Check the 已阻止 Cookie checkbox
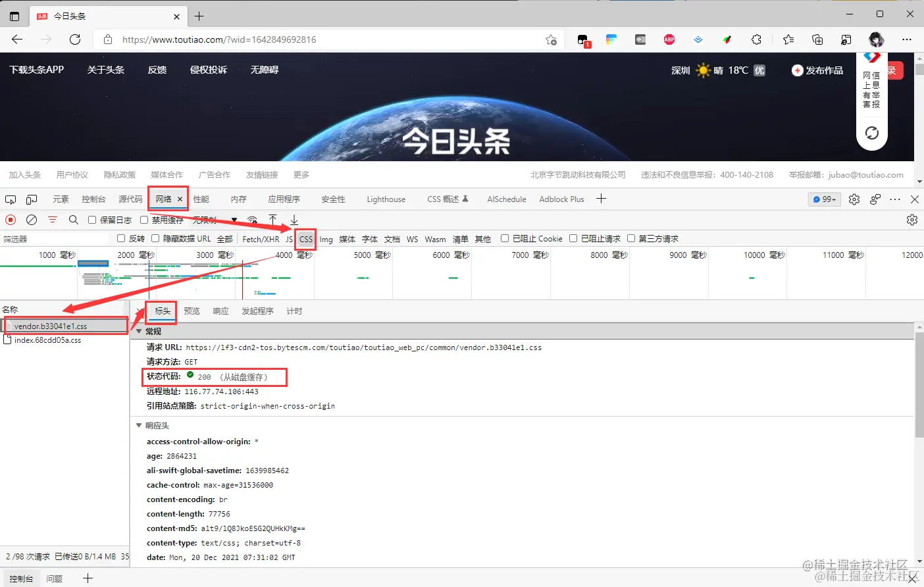Image resolution: width=924 pixels, height=587 pixels. point(505,238)
